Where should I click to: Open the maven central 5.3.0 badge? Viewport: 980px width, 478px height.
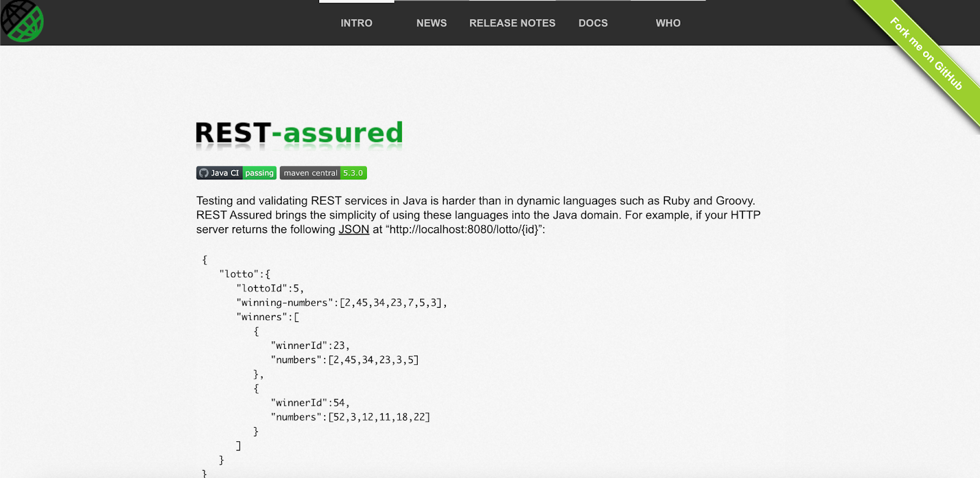(x=323, y=173)
